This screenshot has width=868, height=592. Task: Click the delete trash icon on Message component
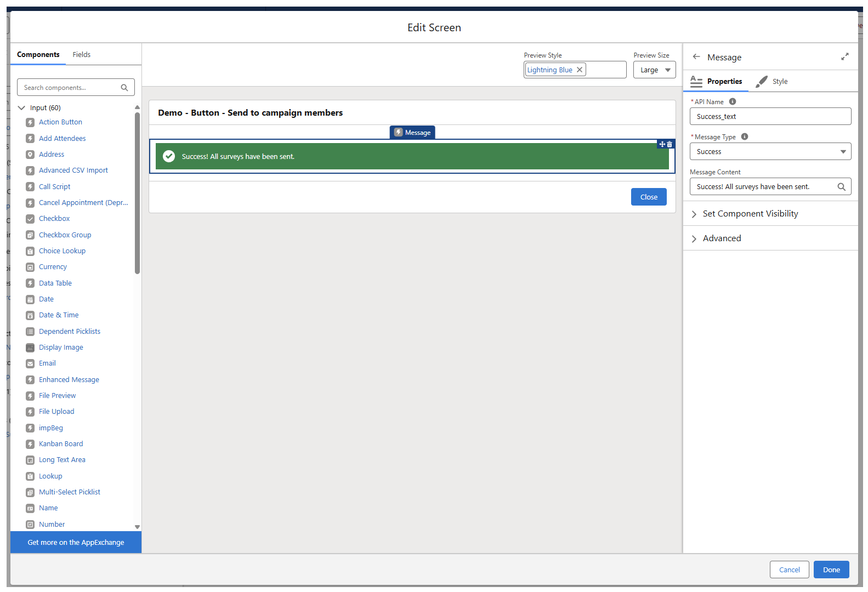[x=670, y=145]
